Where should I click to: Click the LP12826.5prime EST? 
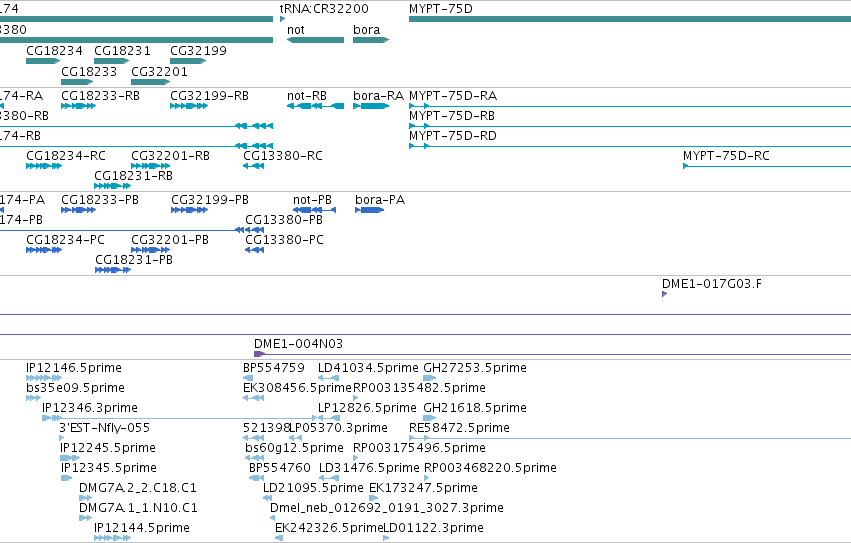tap(329, 418)
